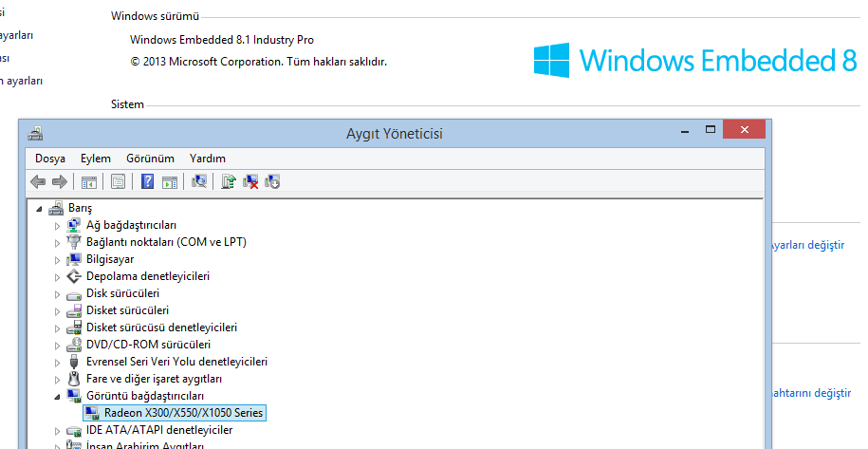The width and height of the screenshot is (868, 449).
Task: Click the Forward arrow toolbar icon
Action: tap(59, 182)
